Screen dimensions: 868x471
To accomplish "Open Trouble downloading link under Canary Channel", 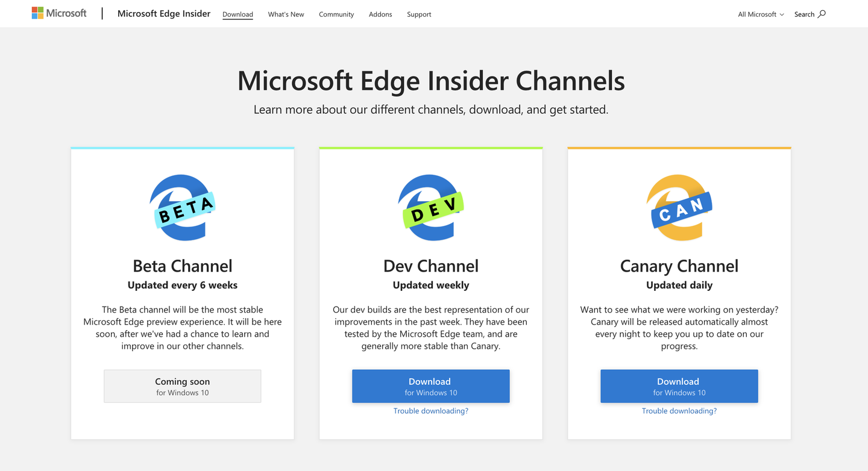I will click(x=679, y=411).
